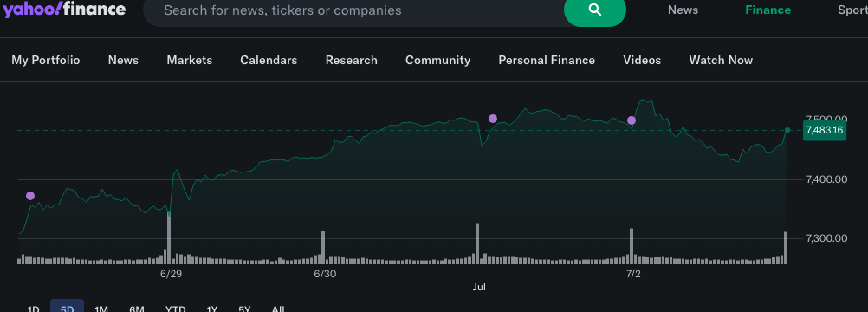
Task: Open the News link in top header
Action: pos(683,10)
